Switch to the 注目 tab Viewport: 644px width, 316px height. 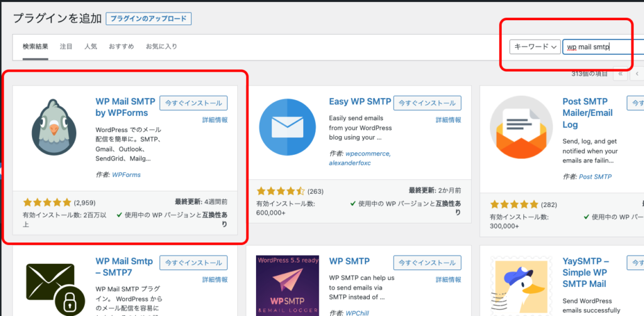66,47
